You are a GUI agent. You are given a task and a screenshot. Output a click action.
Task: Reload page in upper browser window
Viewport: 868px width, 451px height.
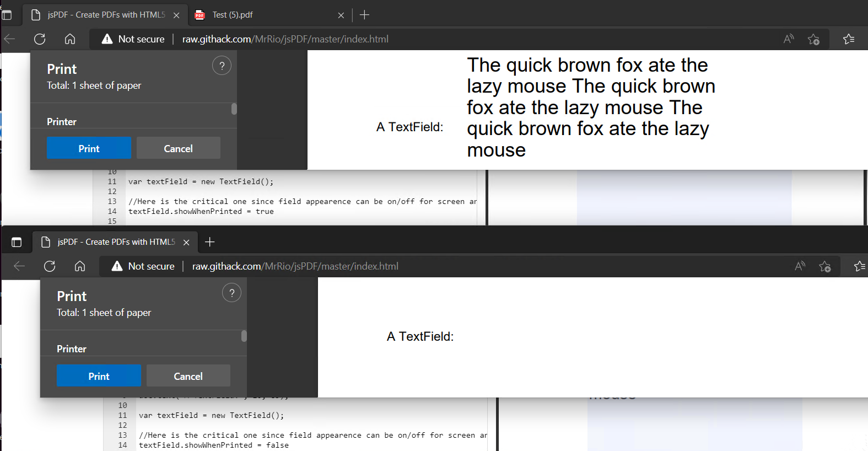point(40,39)
